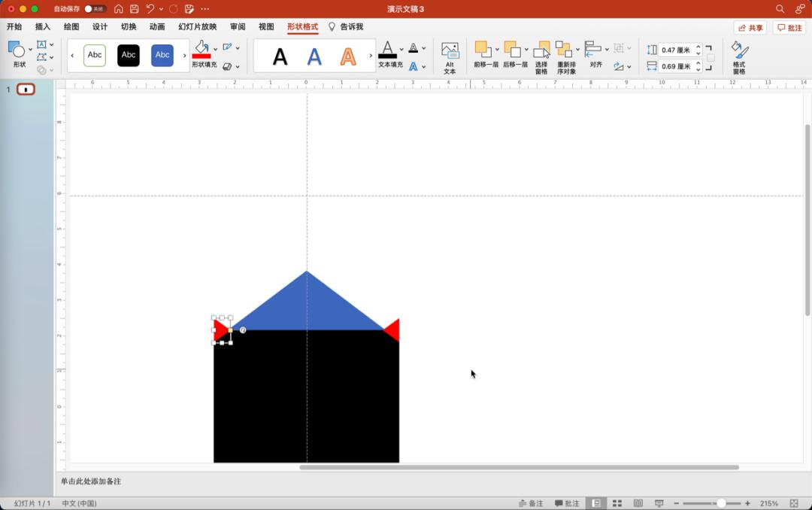Open the 插入 ribbon tab
The height and width of the screenshot is (510, 812).
(43, 27)
